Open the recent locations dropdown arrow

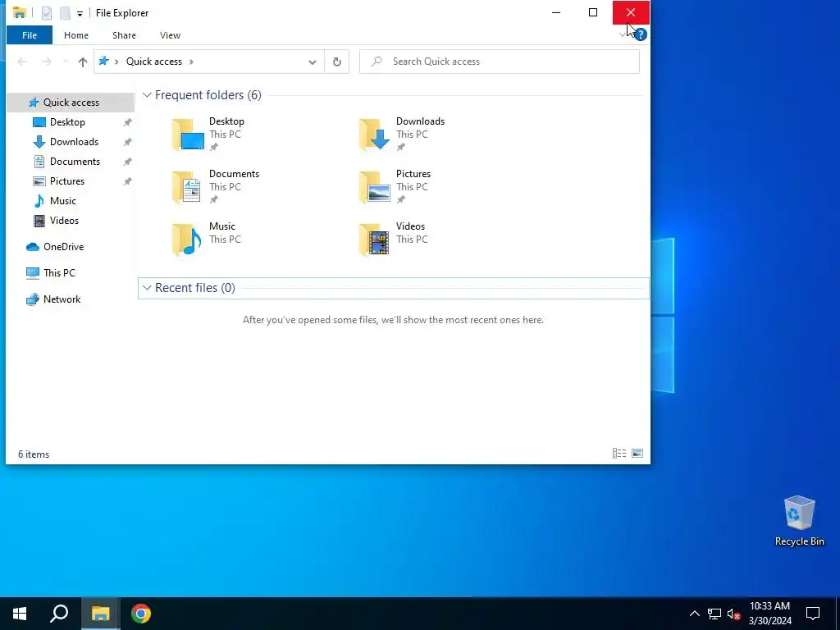click(x=66, y=62)
